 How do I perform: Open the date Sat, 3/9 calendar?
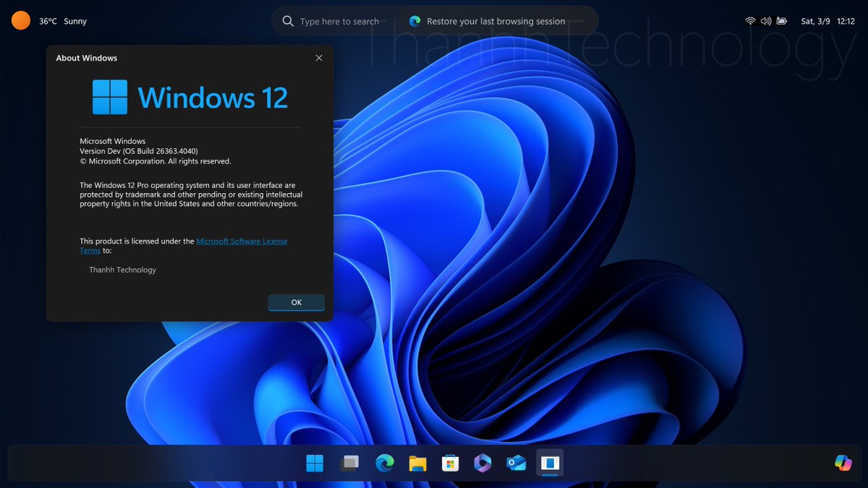(x=815, y=21)
